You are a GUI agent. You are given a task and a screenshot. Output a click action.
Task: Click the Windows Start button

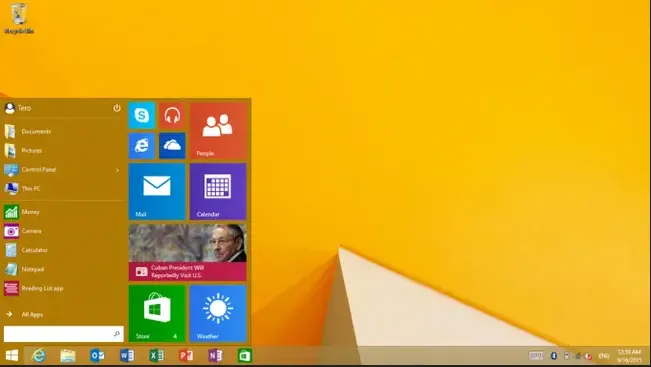12,355
